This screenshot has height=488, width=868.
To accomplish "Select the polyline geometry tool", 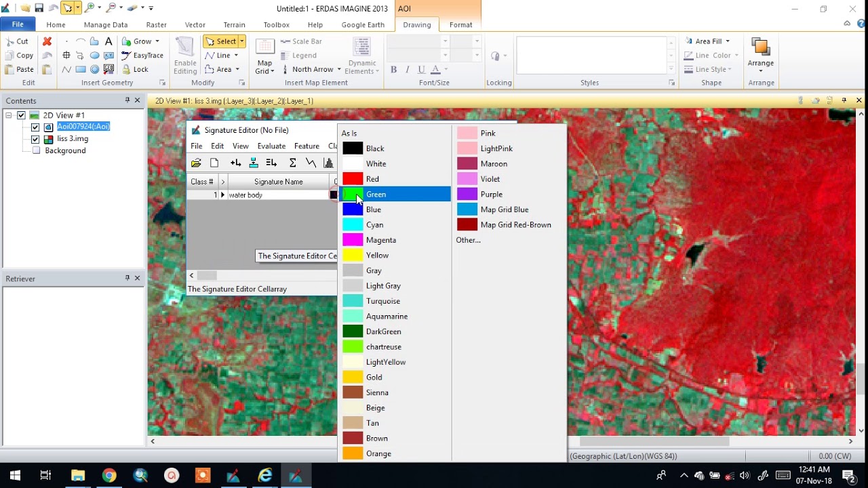I will click(x=66, y=69).
